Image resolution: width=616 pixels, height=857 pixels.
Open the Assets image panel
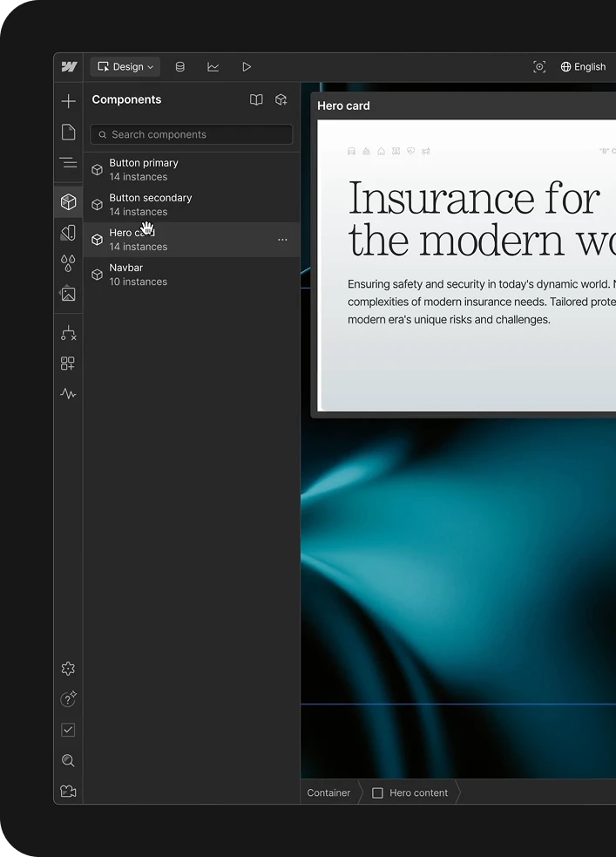click(69, 294)
